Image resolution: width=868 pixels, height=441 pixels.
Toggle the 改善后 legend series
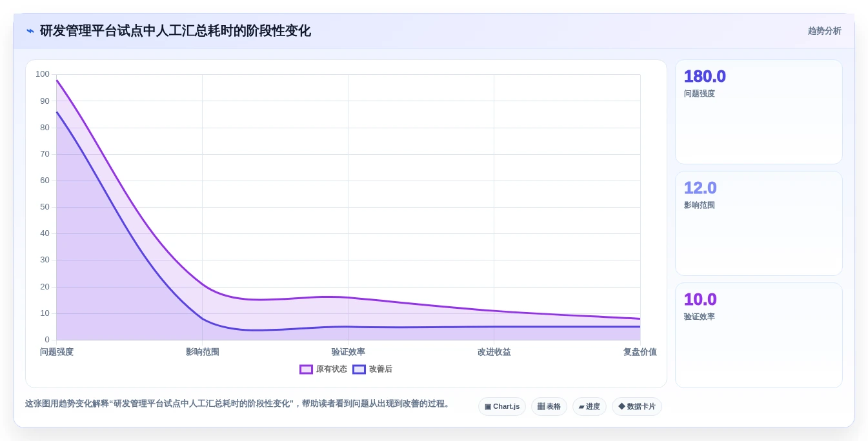[x=372, y=369]
